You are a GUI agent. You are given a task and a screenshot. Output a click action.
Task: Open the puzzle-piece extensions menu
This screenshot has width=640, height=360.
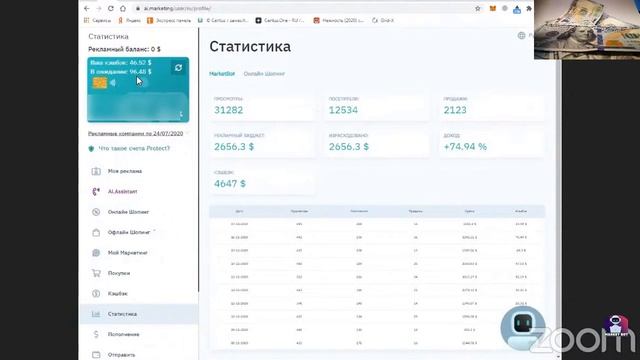click(x=529, y=8)
